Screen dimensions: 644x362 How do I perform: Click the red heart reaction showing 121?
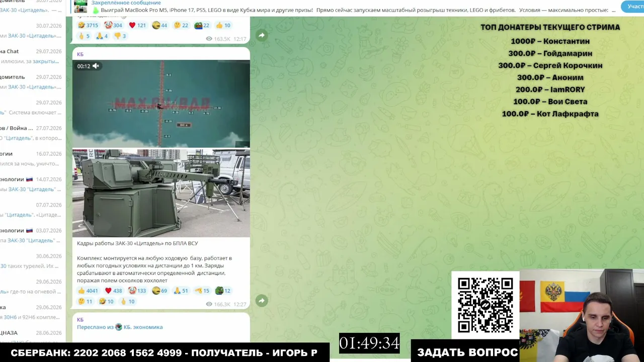[137, 25]
